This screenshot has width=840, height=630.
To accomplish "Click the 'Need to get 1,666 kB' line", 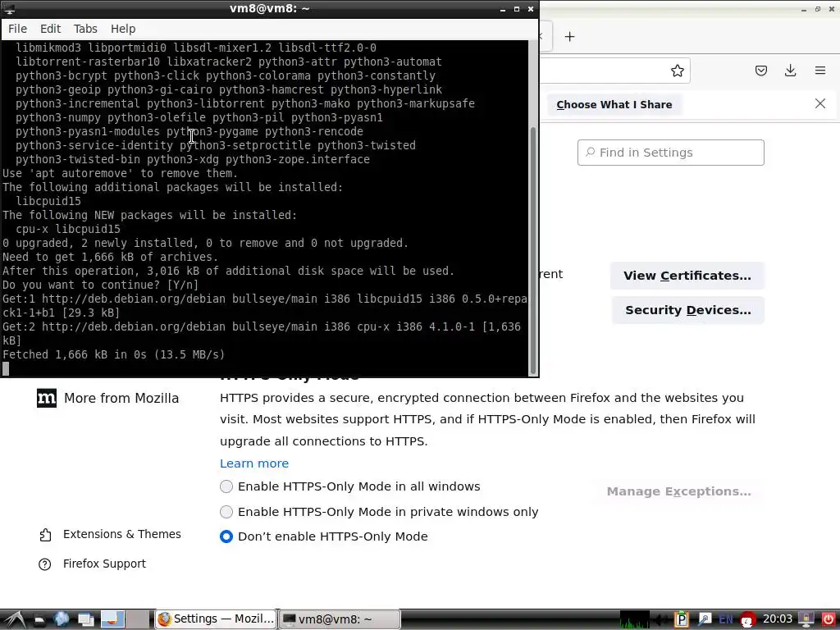I will pyautogui.click(x=110, y=257).
